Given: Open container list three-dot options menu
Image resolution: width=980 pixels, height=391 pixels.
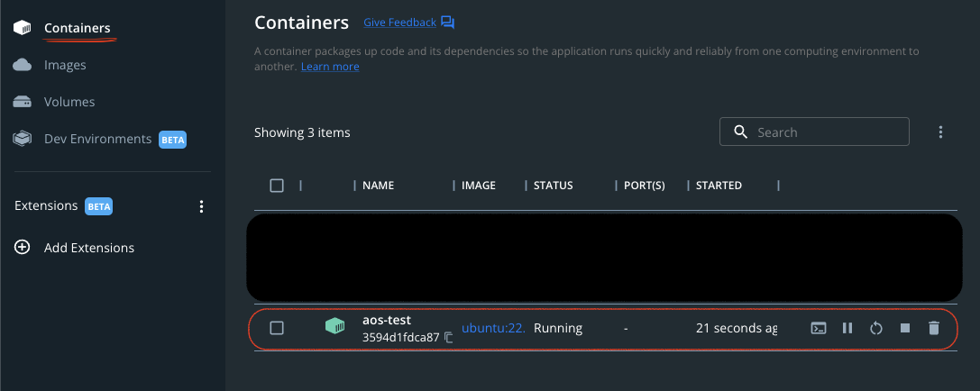Looking at the screenshot, I should [x=940, y=132].
